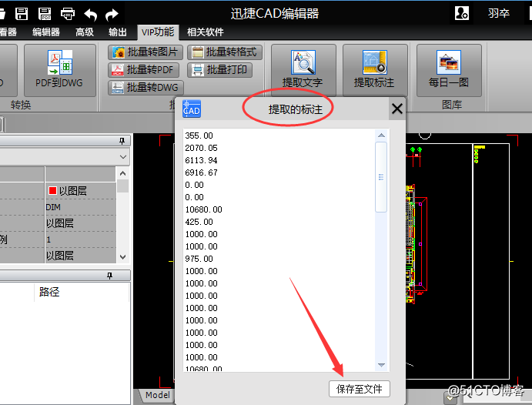This screenshot has height=405, width=532.
Task: Click the 提取文字 extract text tool
Action: [x=303, y=70]
